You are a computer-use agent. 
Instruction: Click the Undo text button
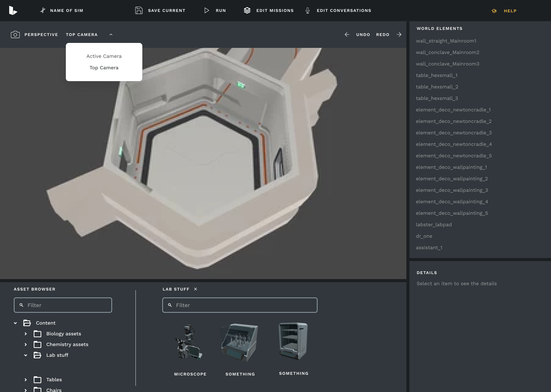363,35
